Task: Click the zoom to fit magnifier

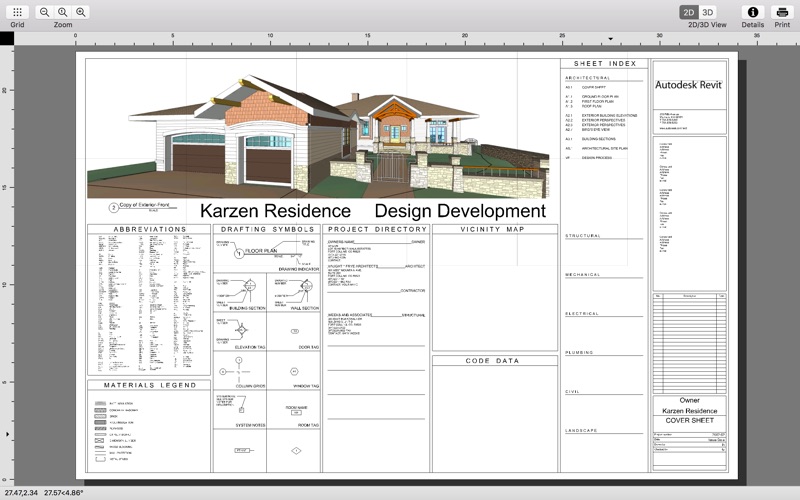Action: tap(62, 12)
